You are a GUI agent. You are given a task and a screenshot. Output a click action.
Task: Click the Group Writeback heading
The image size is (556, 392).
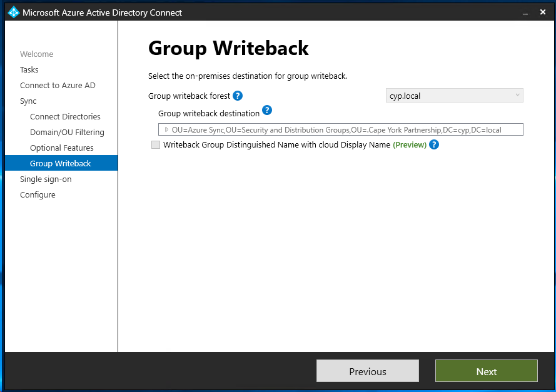(228, 48)
